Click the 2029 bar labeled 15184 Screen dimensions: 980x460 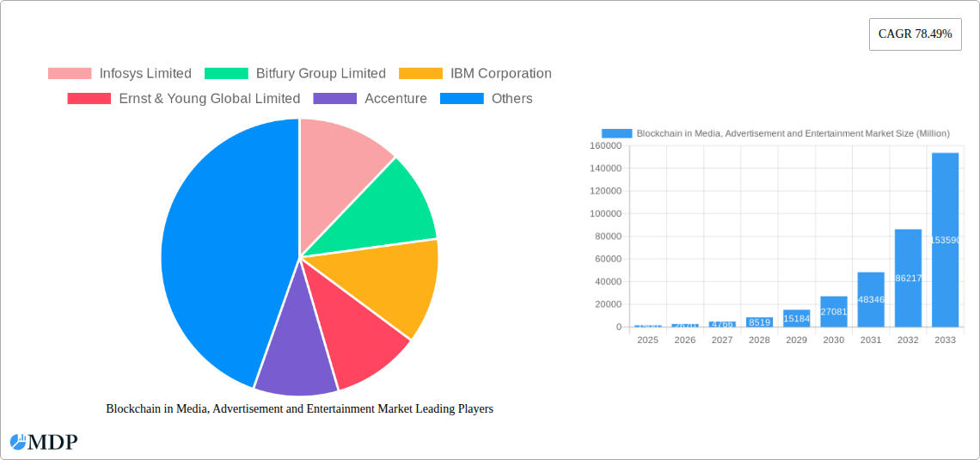tap(796, 318)
